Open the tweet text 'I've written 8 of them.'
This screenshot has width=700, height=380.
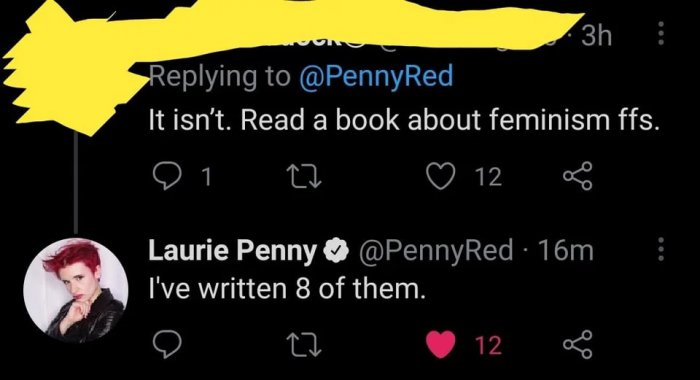pyautogui.click(x=285, y=289)
